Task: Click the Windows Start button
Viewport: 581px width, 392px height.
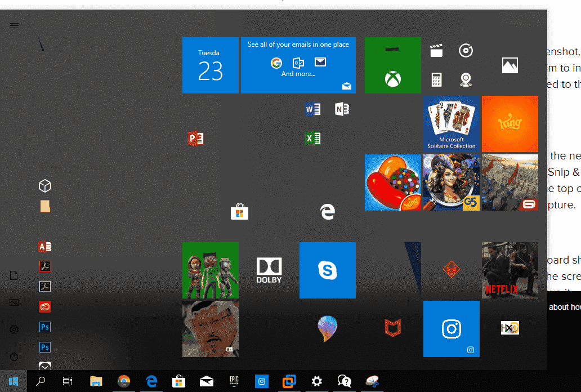Action: [x=14, y=381]
